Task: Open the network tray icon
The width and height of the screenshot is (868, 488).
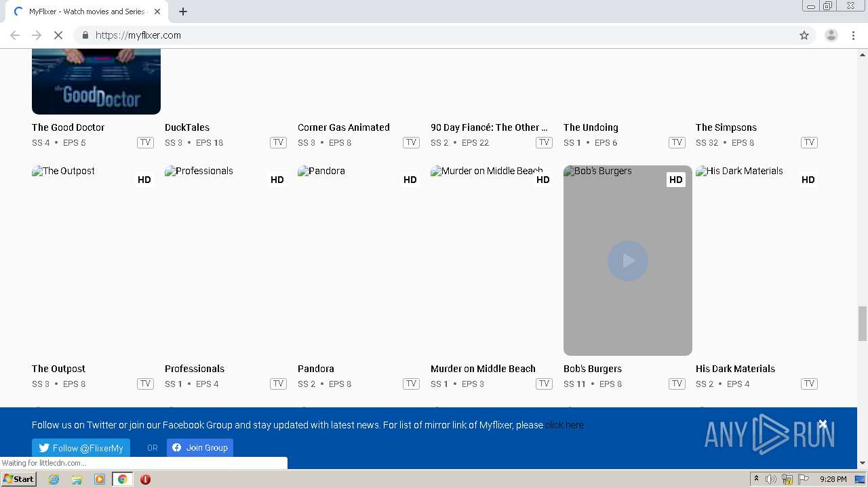Action: pos(787,479)
